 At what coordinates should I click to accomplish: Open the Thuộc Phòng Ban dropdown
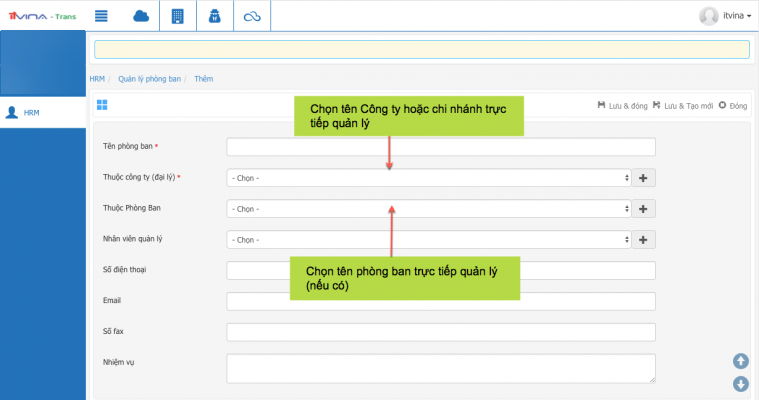point(429,209)
